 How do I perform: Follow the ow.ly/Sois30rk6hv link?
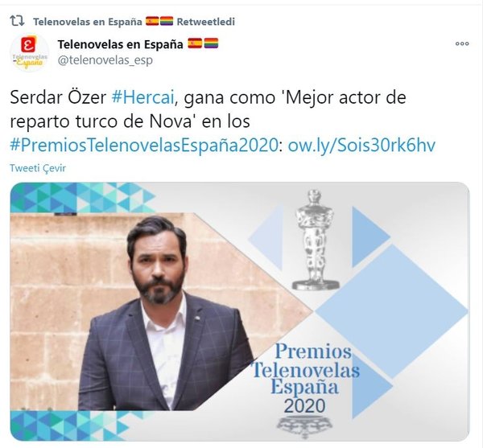361,145
